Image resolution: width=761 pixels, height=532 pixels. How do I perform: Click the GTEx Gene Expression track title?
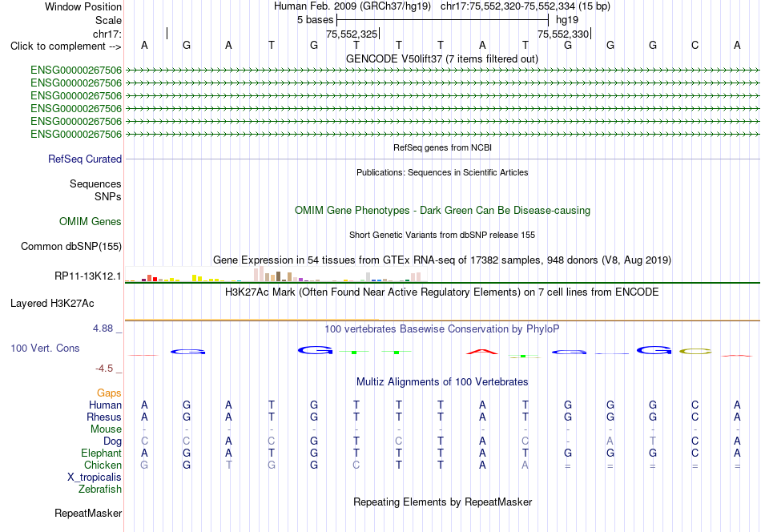[x=442, y=260]
